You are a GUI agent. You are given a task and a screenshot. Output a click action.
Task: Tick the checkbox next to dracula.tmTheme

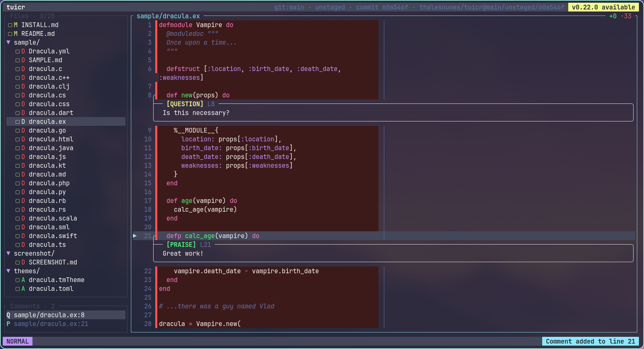(18, 280)
